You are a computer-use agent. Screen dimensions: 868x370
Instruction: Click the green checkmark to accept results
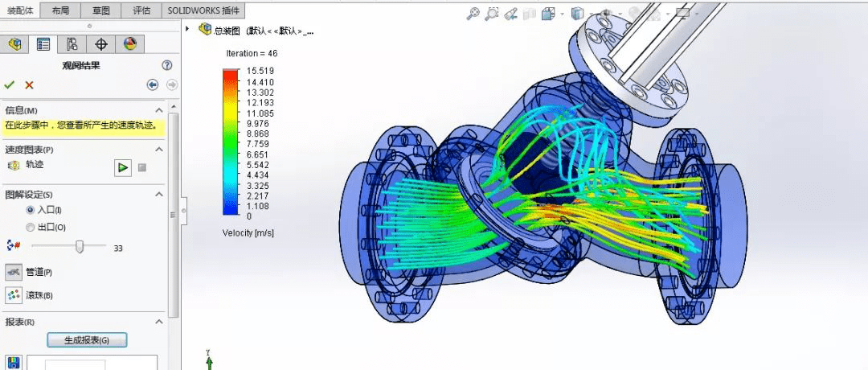(10, 84)
